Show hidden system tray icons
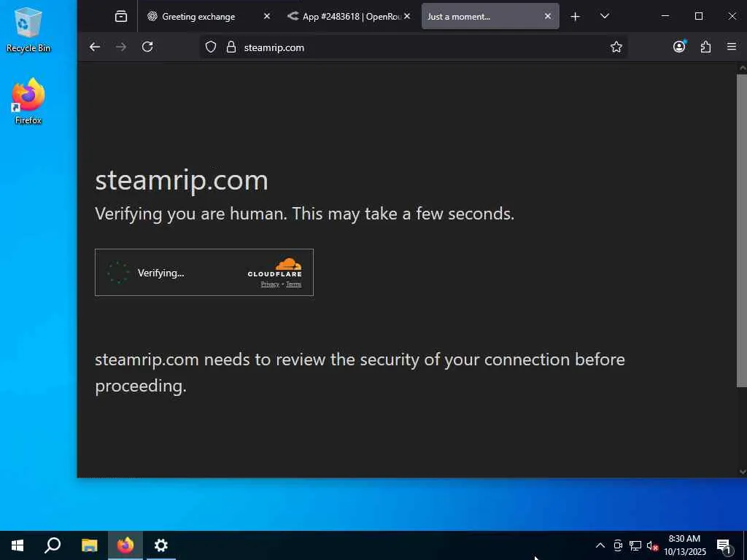Screen dimensions: 747x560 pyautogui.click(x=600, y=545)
